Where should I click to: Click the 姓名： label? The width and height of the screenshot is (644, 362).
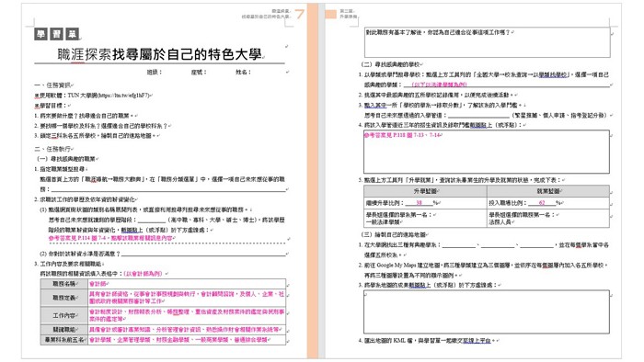[x=243, y=73]
